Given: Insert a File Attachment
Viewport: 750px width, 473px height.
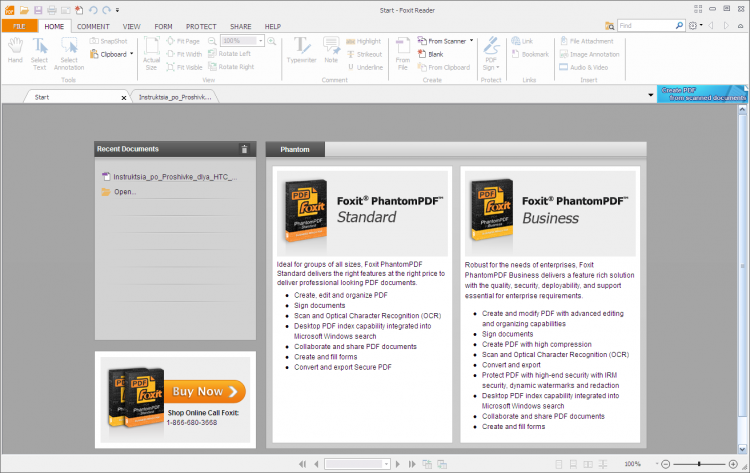Looking at the screenshot, I should click(x=586, y=41).
